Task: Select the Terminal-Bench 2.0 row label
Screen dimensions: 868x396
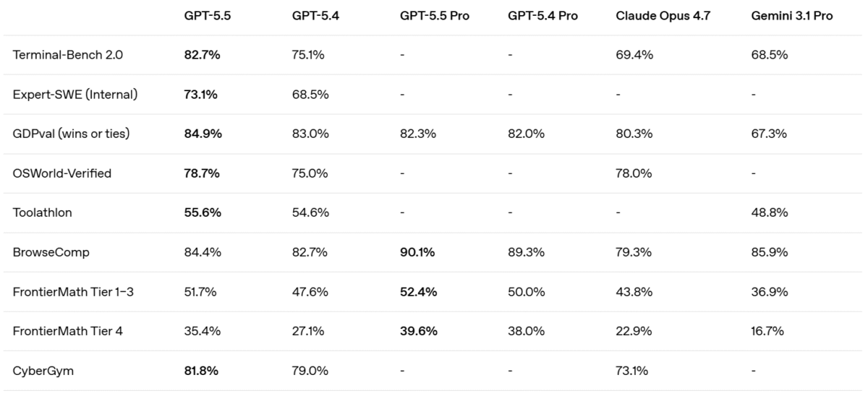Action: 57,55
